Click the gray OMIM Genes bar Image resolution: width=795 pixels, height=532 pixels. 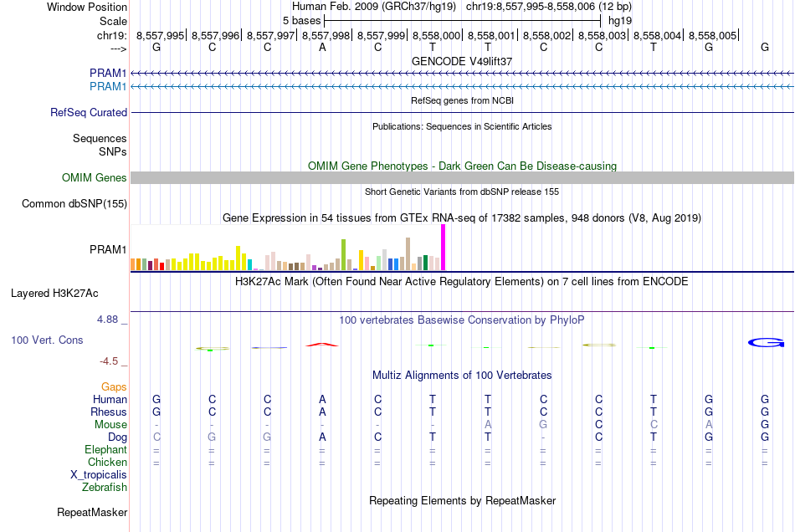(463, 177)
